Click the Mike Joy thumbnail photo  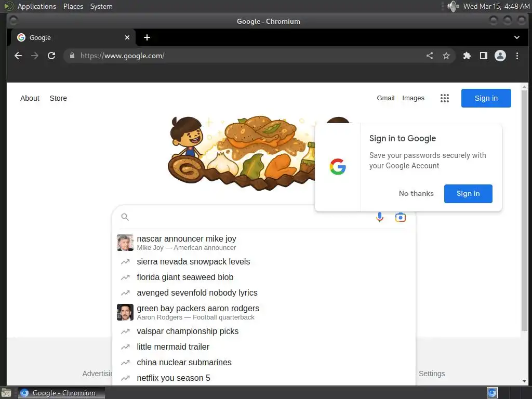(125, 243)
